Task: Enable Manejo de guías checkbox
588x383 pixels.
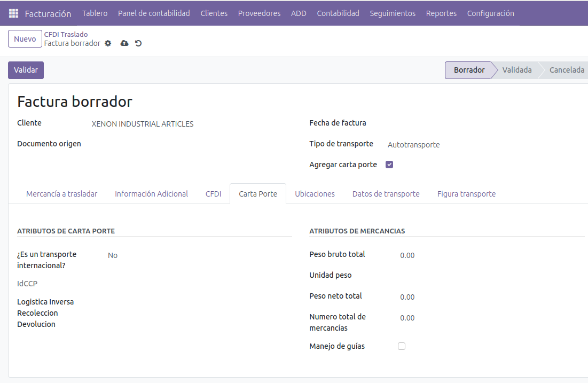Action: (x=402, y=346)
